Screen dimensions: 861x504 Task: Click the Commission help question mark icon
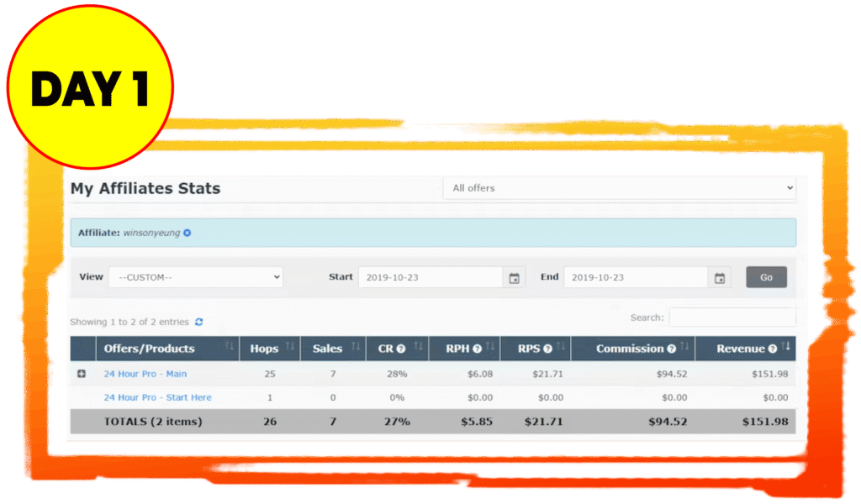[x=671, y=349]
